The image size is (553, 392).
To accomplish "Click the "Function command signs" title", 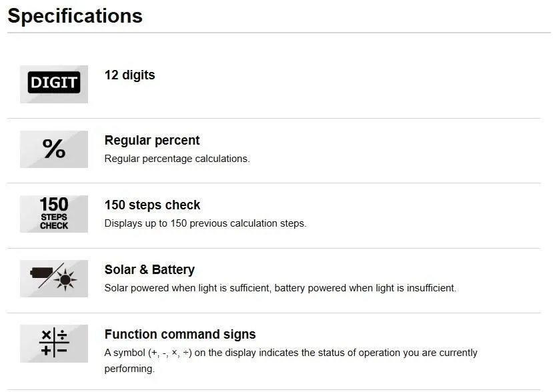I will pyautogui.click(x=180, y=335).
